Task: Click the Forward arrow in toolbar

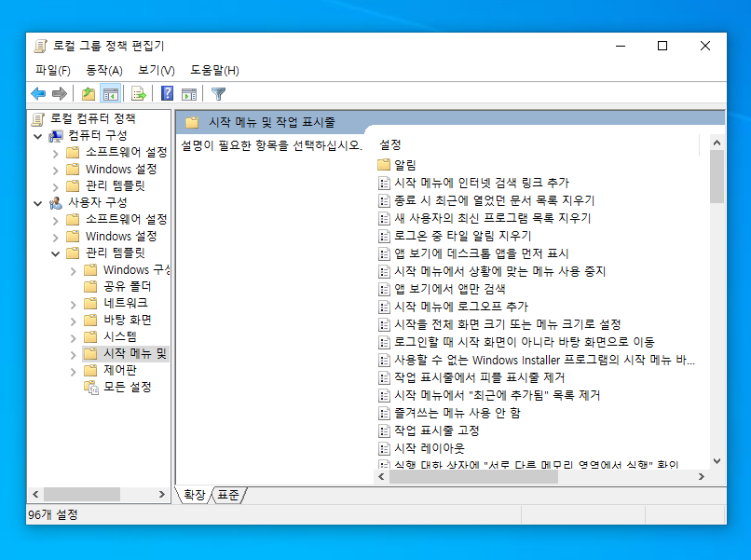Action: [x=60, y=93]
